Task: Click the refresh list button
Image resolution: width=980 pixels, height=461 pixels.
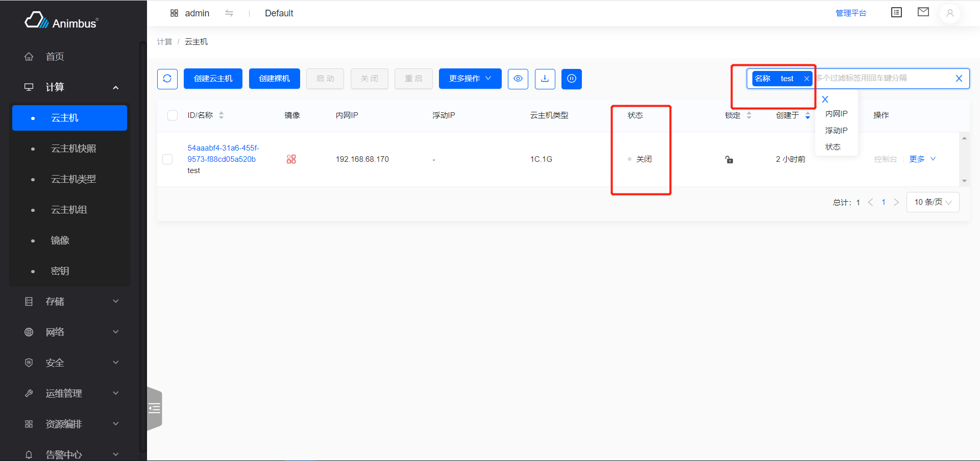Action: [x=167, y=79]
